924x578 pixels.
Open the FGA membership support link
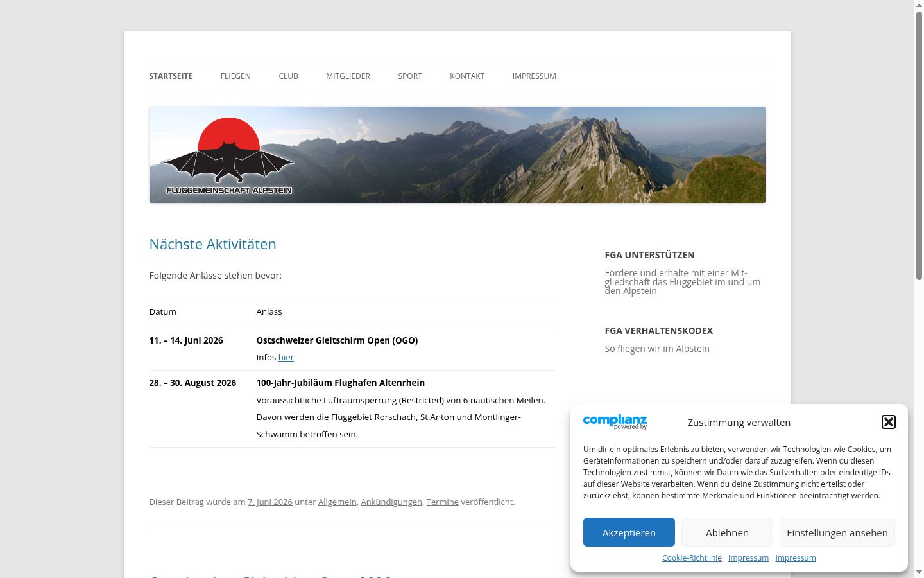click(x=683, y=282)
